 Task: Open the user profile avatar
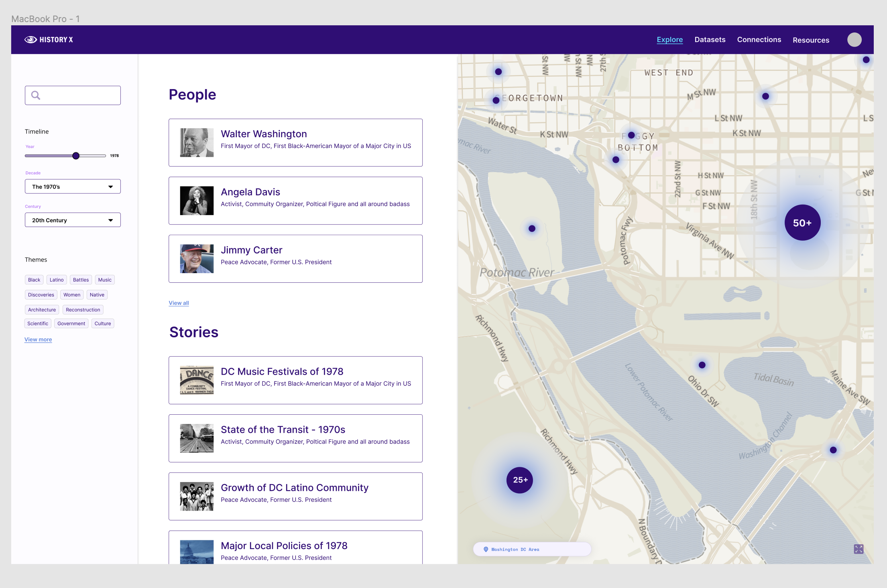pyautogui.click(x=854, y=40)
